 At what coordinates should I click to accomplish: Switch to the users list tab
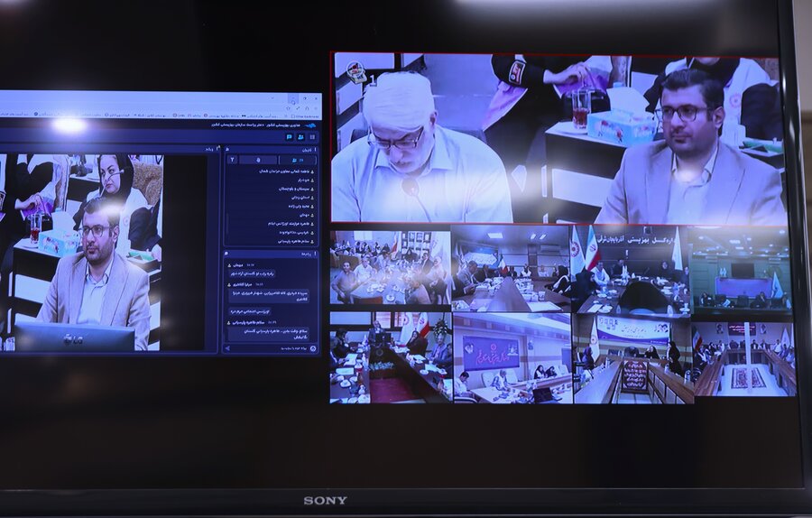point(296,160)
